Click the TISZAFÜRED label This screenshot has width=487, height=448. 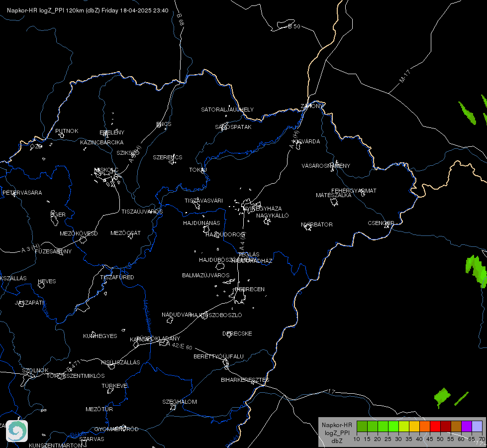click(x=117, y=277)
